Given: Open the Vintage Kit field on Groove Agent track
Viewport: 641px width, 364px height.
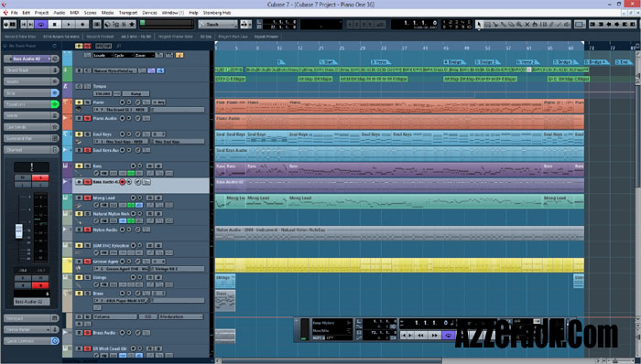Looking at the screenshot, I should 178,269.
